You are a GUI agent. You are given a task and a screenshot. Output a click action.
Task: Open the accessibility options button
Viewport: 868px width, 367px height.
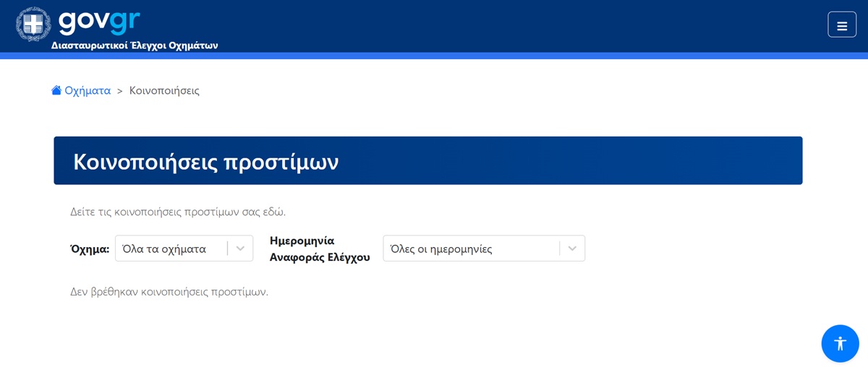pos(840,343)
